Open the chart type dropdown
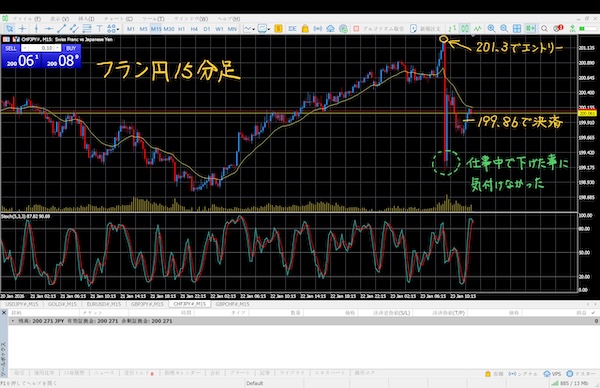This screenshot has width=600, height=388. click(x=249, y=29)
